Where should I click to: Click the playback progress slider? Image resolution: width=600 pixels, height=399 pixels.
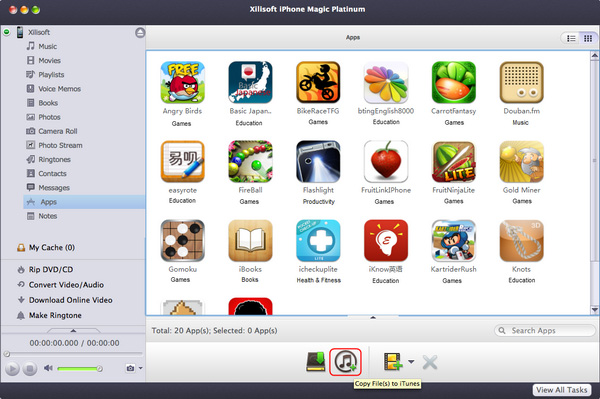click(73, 354)
